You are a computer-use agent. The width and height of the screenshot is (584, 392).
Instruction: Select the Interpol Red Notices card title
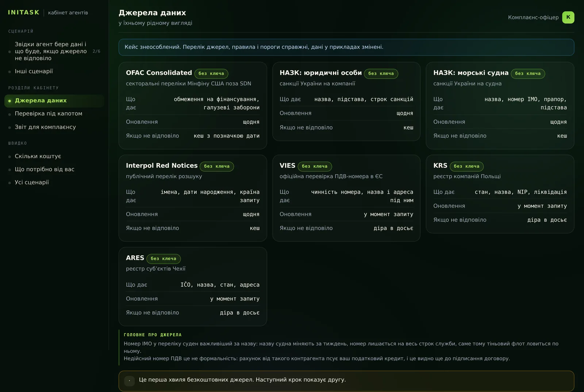162,166
